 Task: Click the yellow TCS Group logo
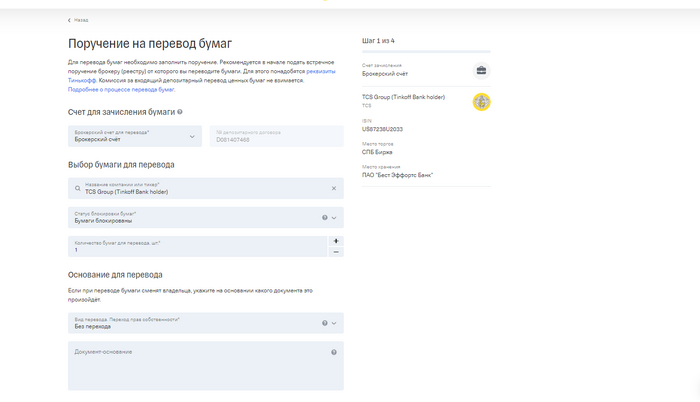coord(481,101)
